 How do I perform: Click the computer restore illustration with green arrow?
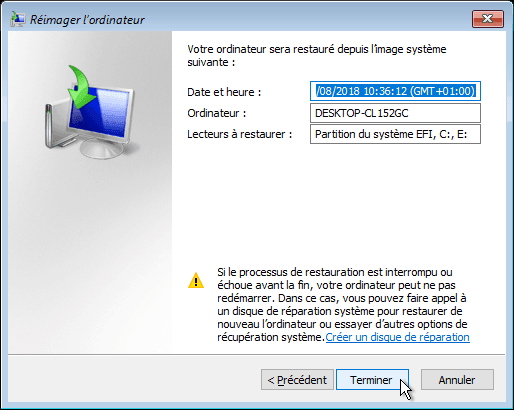(x=90, y=112)
